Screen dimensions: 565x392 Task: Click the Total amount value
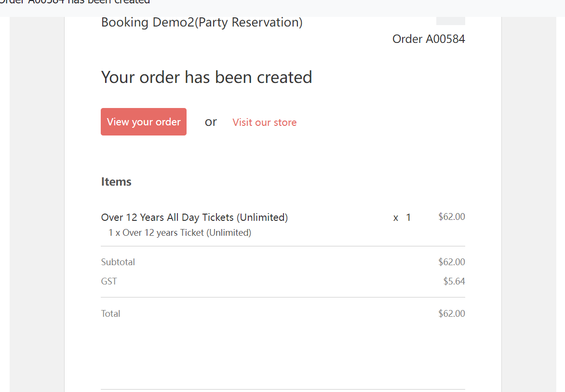pyautogui.click(x=451, y=313)
